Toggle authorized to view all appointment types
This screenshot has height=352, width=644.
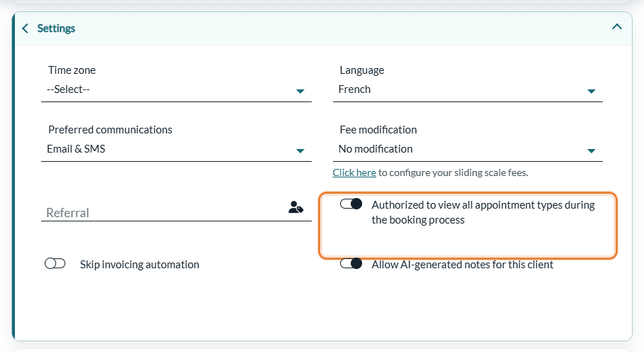(351, 204)
